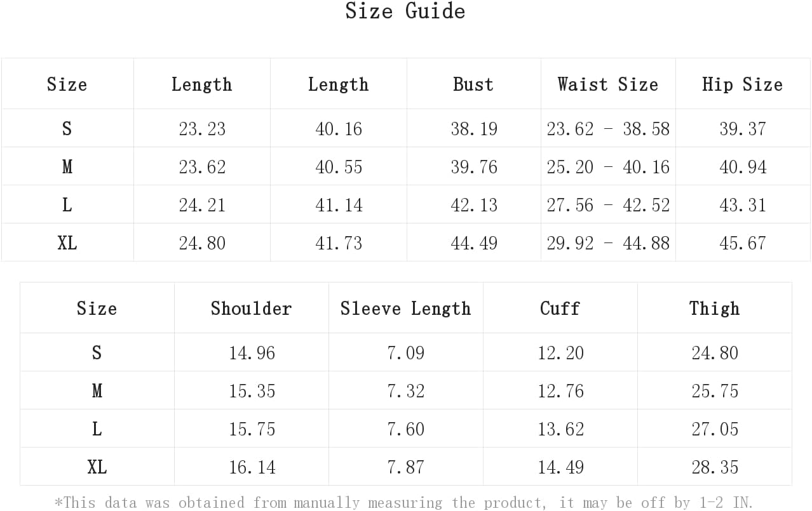
Task: Click the Size Guide title
Action: coord(405,11)
